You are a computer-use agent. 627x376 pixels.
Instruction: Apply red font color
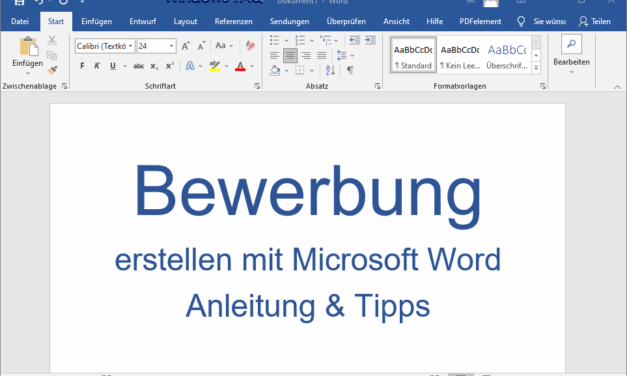(240, 66)
